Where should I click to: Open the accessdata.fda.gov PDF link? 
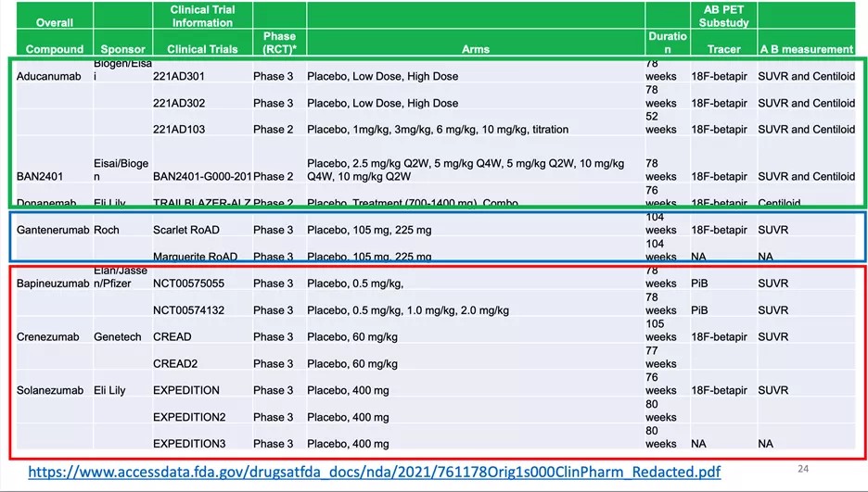point(375,472)
